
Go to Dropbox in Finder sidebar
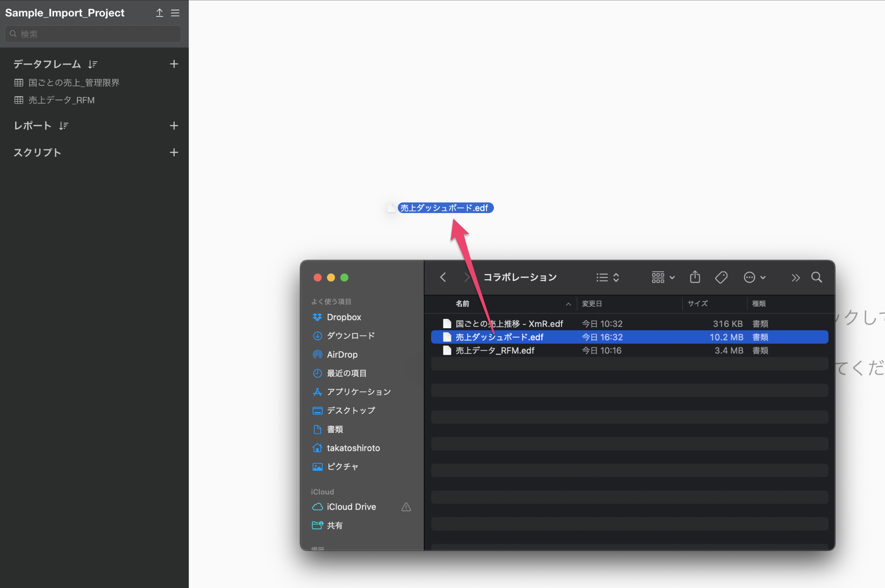(x=344, y=317)
